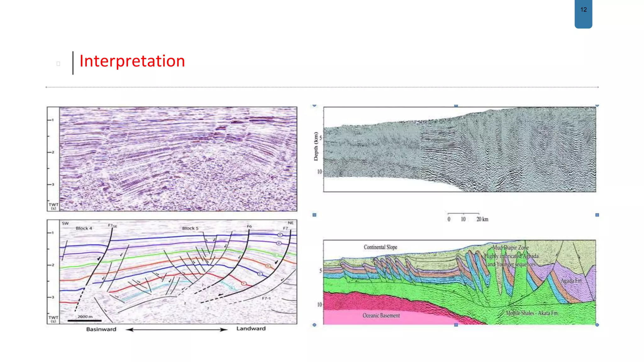Click circled horizon marker A

280,235
